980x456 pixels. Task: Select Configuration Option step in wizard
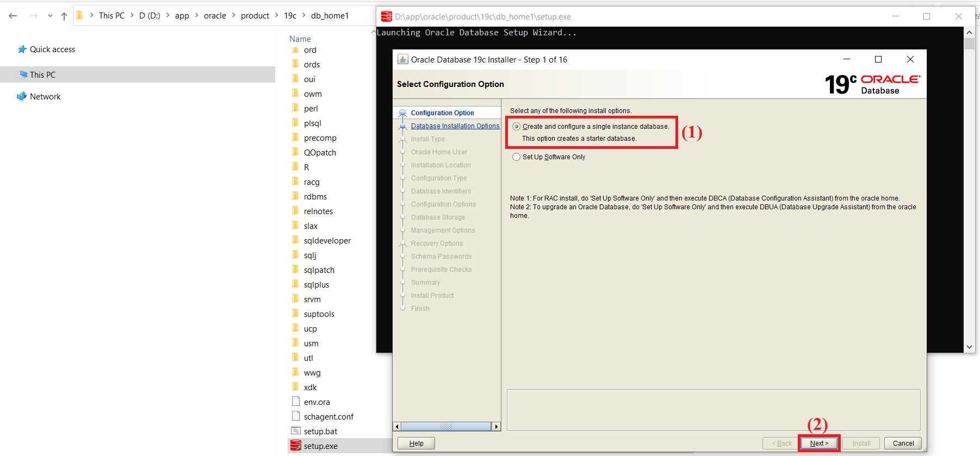point(442,113)
